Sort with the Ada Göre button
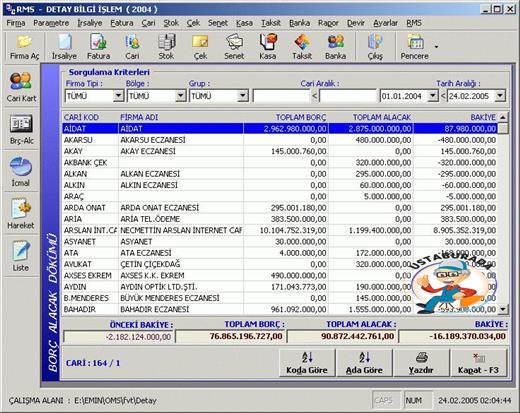The image size is (520, 413). click(x=364, y=363)
